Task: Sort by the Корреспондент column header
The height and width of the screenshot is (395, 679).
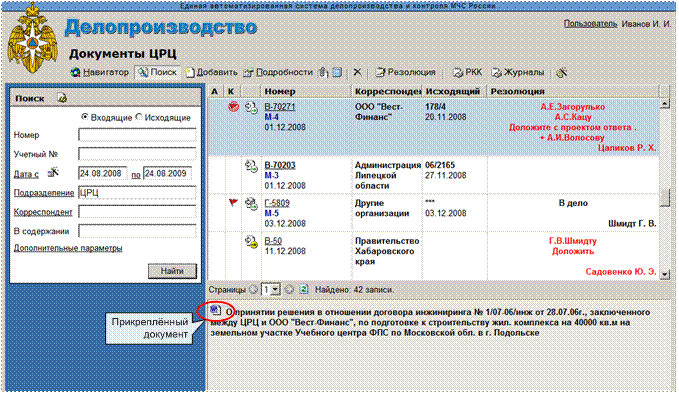Action: (x=387, y=91)
